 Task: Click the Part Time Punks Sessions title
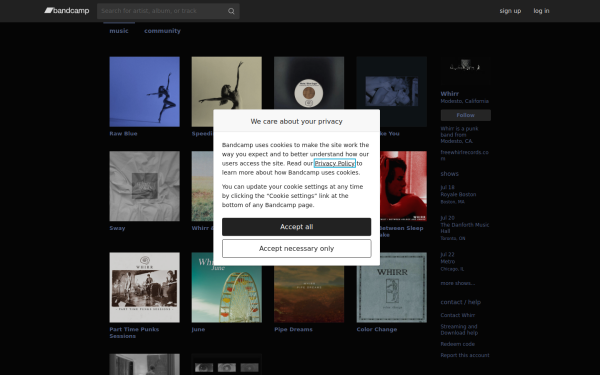(x=134, y=333)
